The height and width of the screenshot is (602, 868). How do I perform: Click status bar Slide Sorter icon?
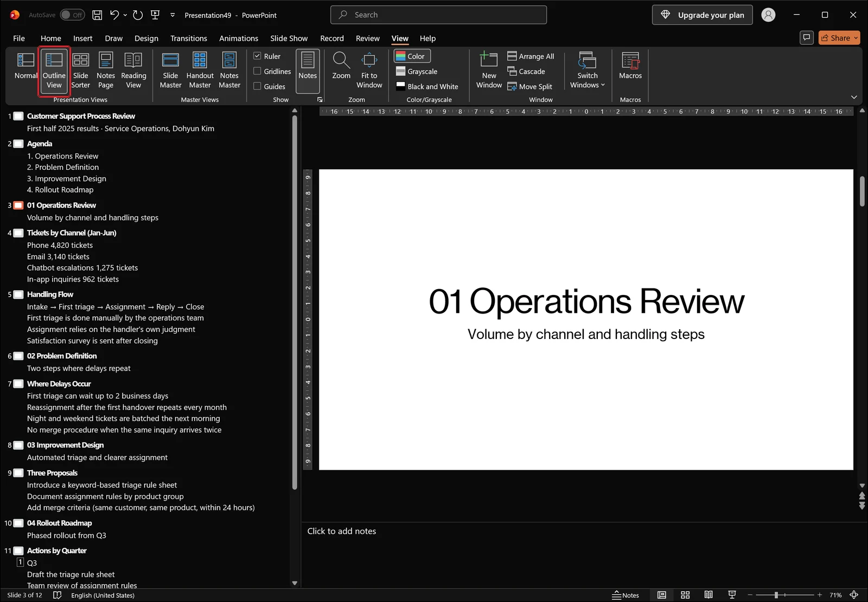point(685,595)
